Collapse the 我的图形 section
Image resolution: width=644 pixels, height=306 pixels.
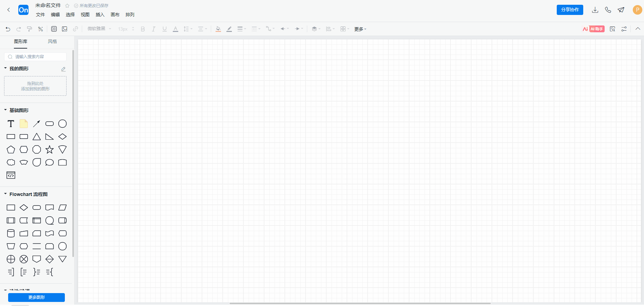[5, 68]
